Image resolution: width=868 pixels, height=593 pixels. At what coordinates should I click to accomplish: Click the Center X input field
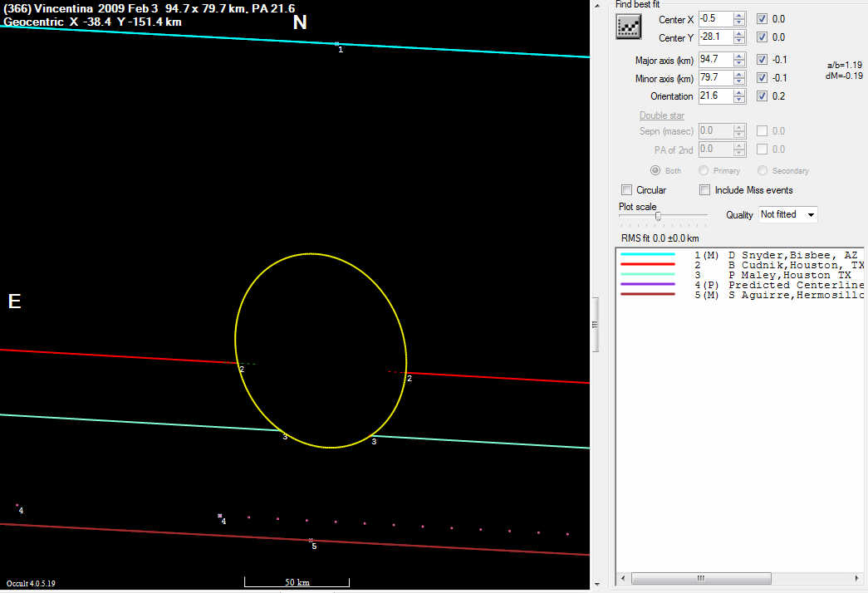[x=716, y=19]
